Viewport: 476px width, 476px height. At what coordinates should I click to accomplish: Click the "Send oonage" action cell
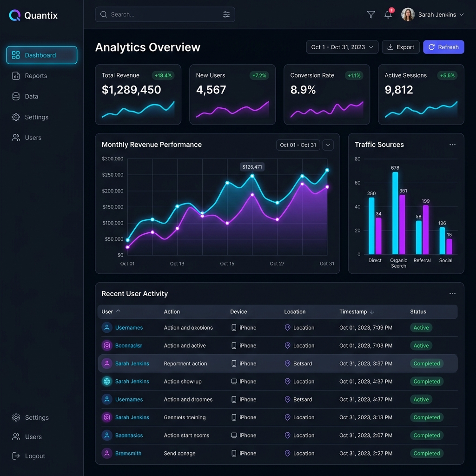(180, 453)
